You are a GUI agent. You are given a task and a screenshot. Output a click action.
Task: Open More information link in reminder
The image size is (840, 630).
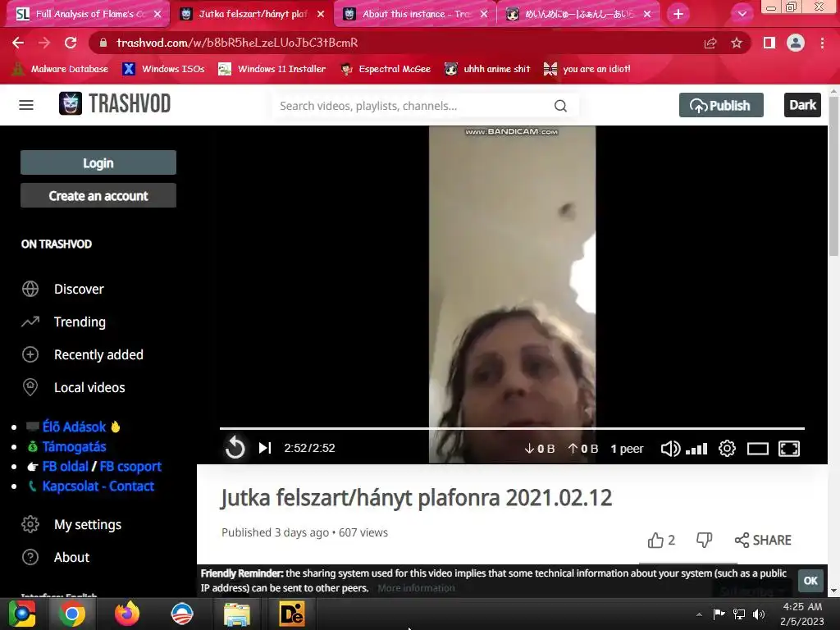point(416,588)
